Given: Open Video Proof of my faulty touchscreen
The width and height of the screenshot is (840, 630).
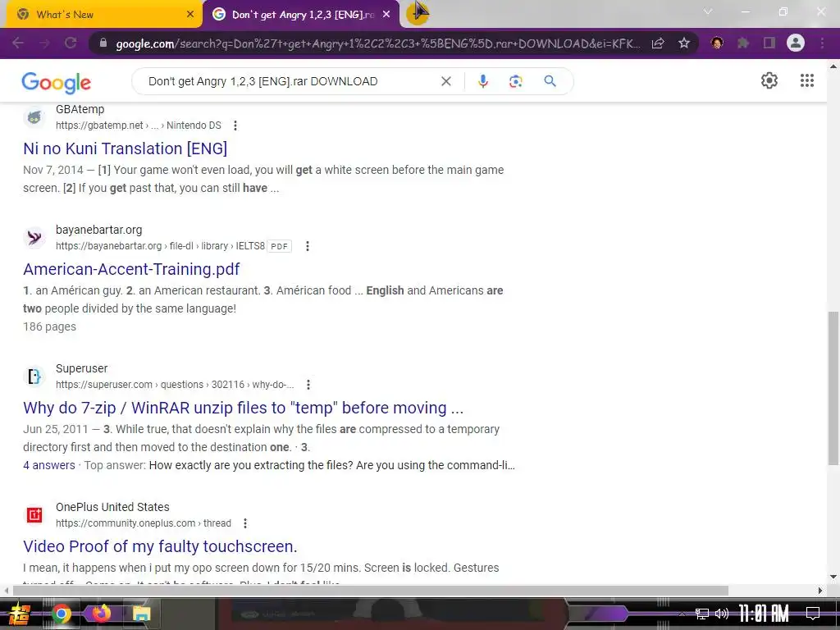Looking at the screenshot, I should [160, 546].
